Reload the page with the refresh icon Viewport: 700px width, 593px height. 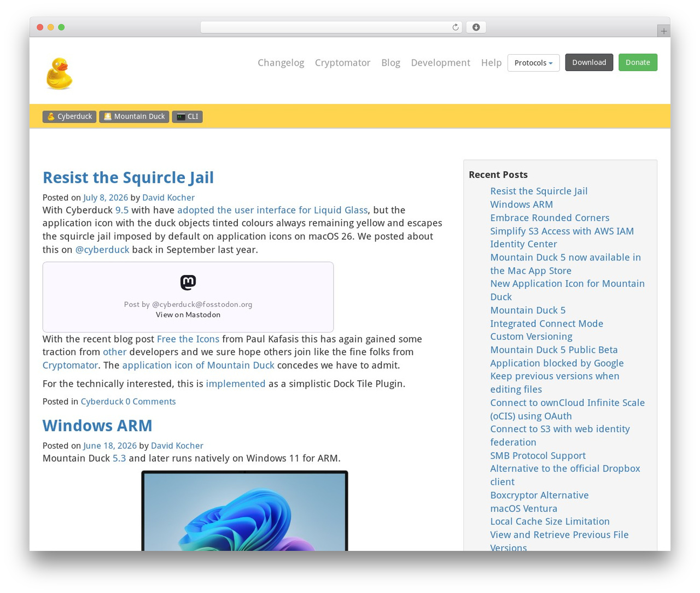(x=455, y=27)
